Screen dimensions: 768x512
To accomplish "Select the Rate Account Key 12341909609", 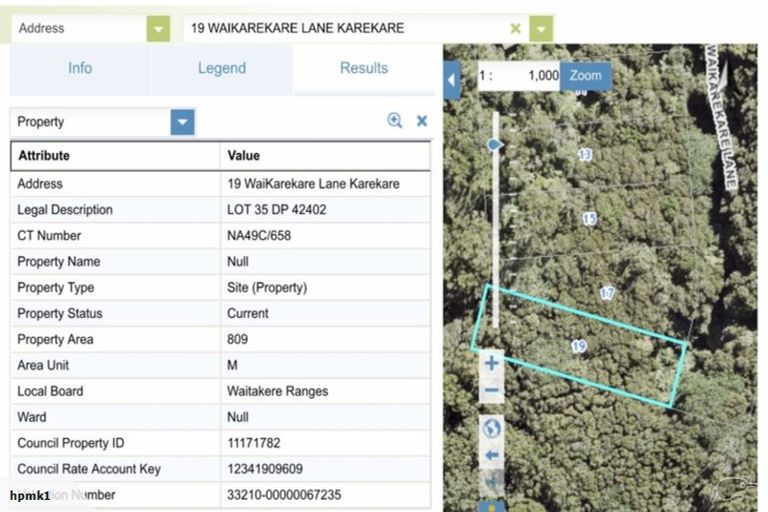I will (265, 469).
